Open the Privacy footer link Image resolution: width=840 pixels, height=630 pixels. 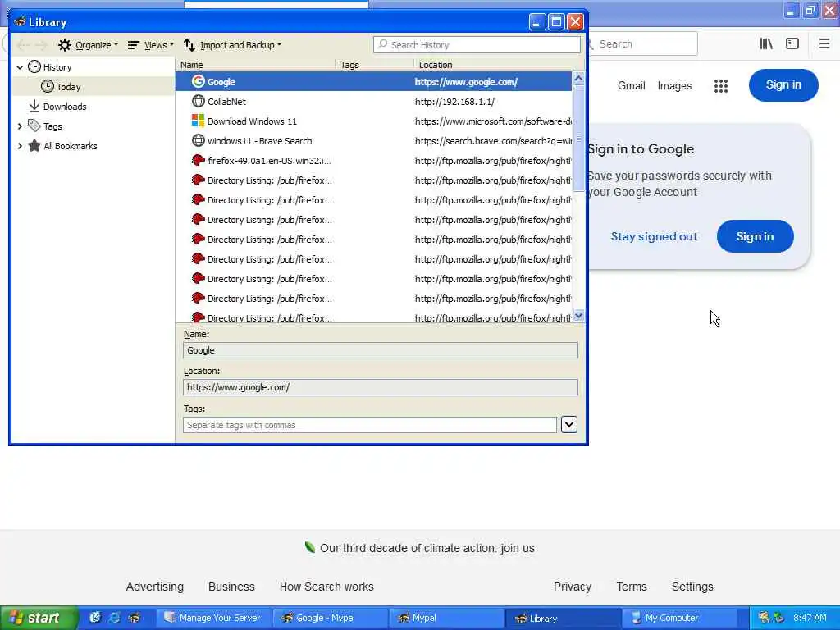point(572,587)
